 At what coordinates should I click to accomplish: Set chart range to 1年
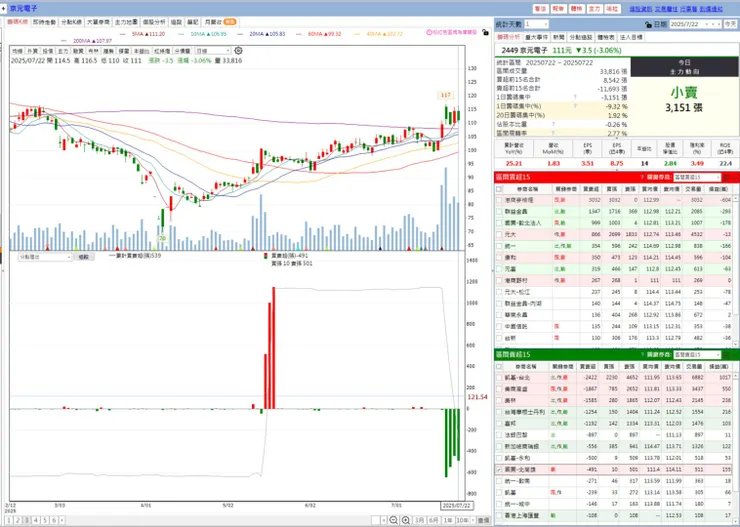pos(448,520)
